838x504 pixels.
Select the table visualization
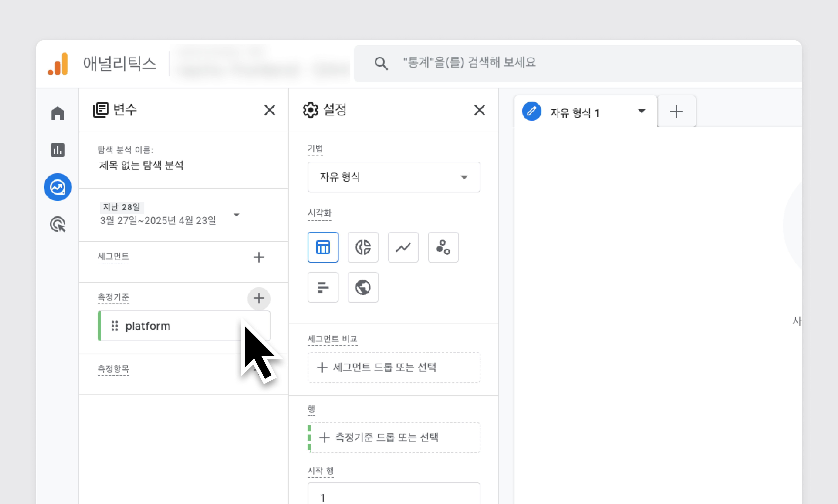point(323,247)
